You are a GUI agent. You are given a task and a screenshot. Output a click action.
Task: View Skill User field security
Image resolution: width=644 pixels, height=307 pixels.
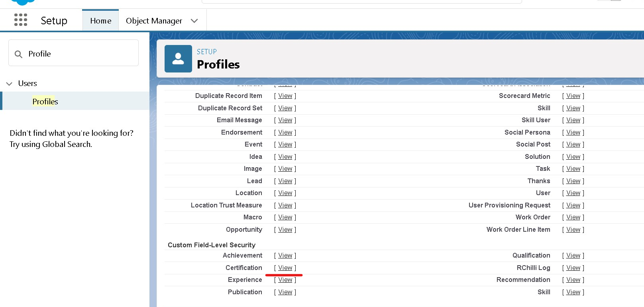click(573, 120)
